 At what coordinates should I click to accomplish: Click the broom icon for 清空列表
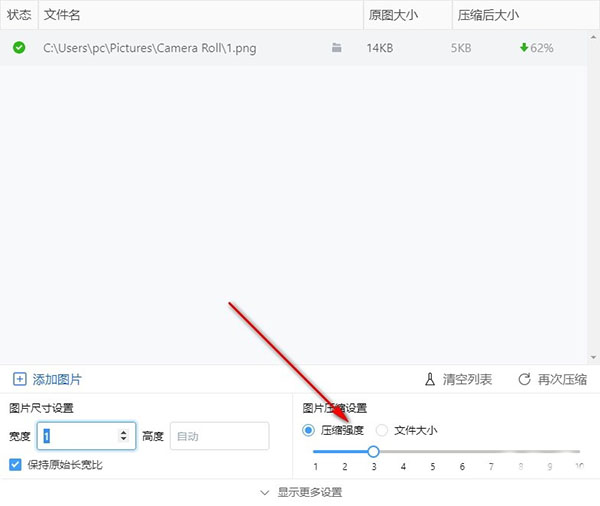point(430,379)
